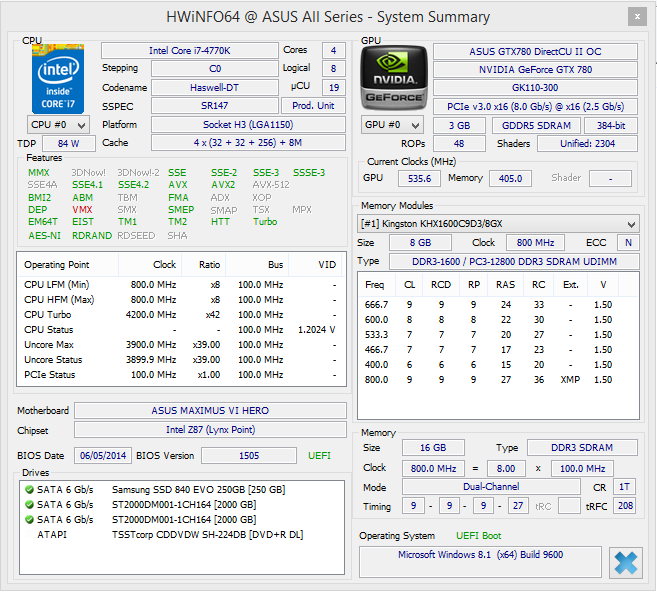
Task: Click the 84 W TDP value
Action: tap(68, 144)
